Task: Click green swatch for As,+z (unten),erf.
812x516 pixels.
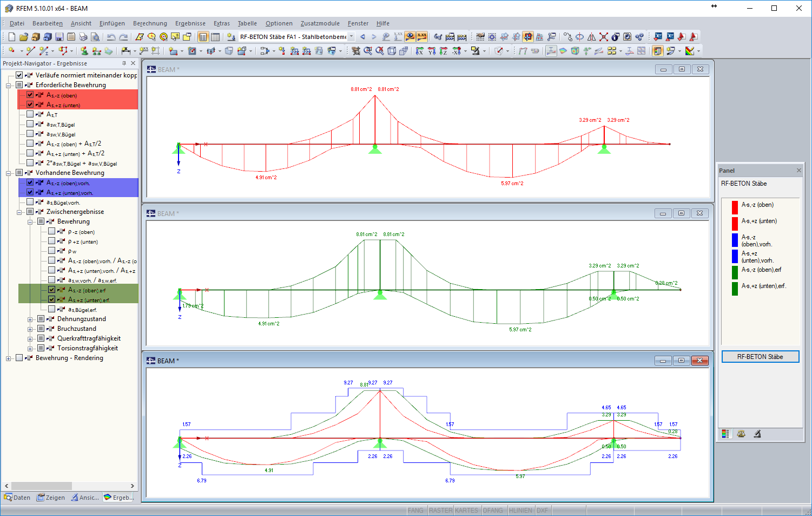Action: pyautogui.click(x=735, y=289)
